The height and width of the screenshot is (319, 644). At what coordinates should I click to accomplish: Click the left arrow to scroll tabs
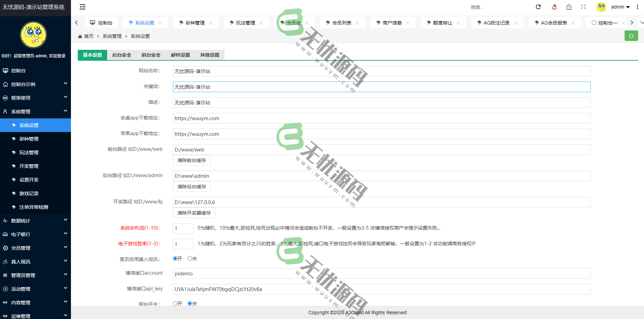point(76,23)
